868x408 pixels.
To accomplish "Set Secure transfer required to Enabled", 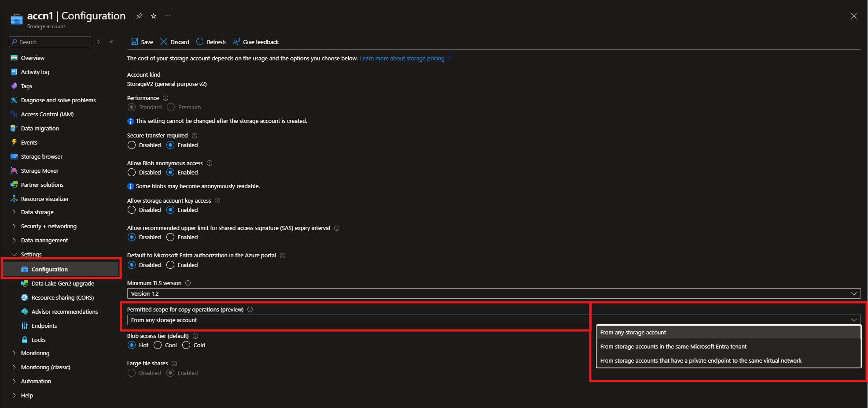I will tap(170, 145).
